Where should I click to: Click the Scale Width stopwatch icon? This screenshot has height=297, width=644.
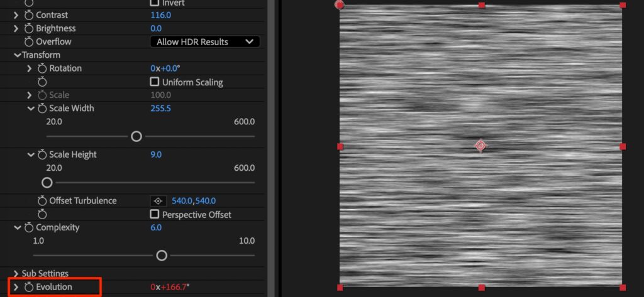coord(42,109)
